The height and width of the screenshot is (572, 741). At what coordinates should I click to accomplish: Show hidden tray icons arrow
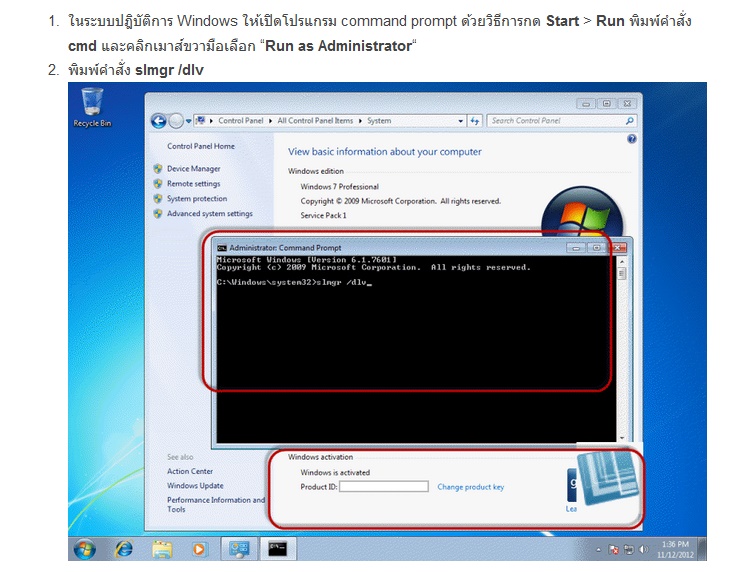[x=598, y=549]
